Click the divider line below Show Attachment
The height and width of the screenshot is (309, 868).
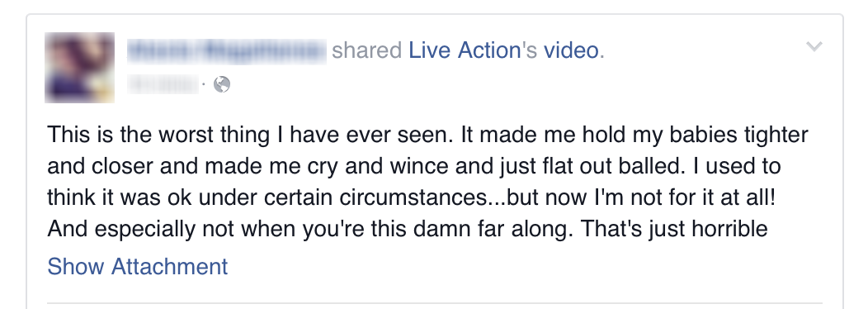(434, 303)
